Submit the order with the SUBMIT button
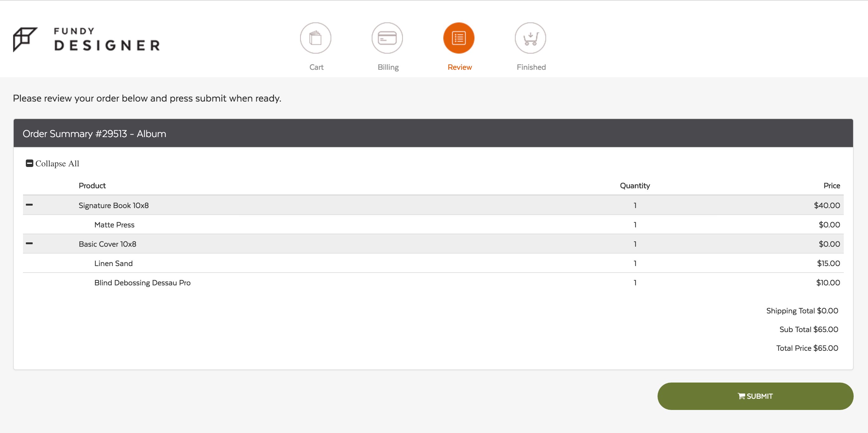This screenshot has height=433, width=868. (755, 396)
